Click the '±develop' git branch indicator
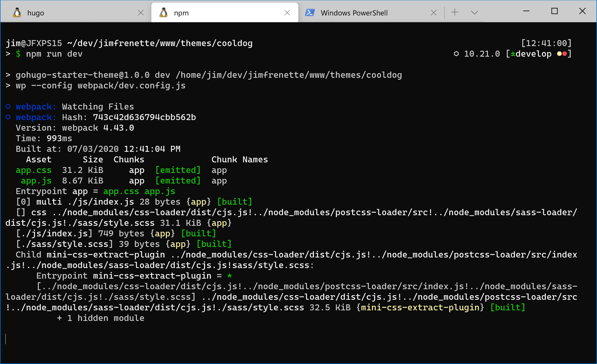Screen dimensions: 597x364 pyautogui.click(x=531, y=54)
